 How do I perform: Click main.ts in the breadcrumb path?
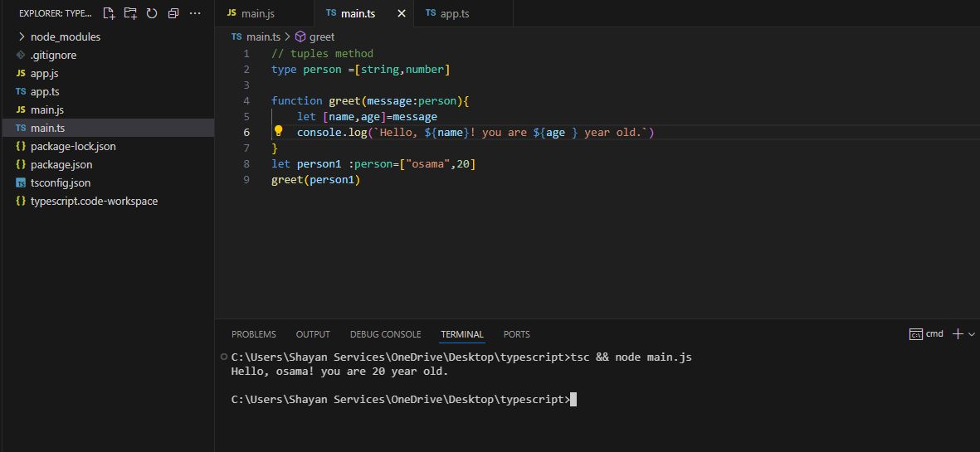(264, 36)
